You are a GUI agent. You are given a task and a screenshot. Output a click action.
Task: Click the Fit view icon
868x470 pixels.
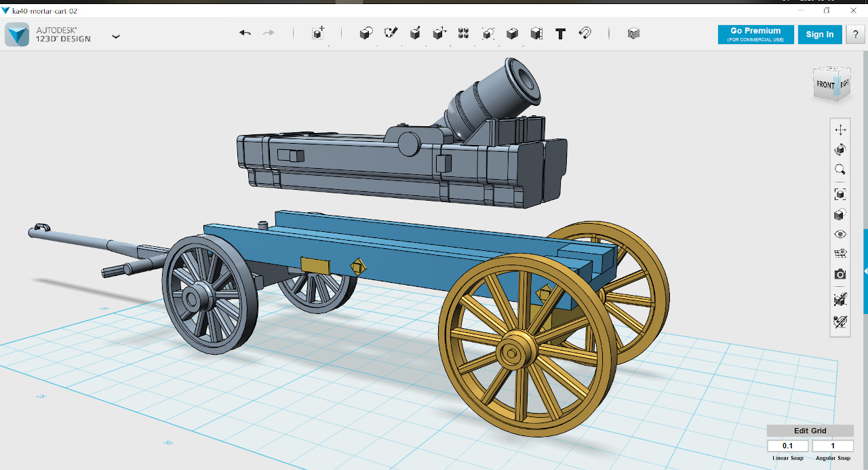pos(840,194)
